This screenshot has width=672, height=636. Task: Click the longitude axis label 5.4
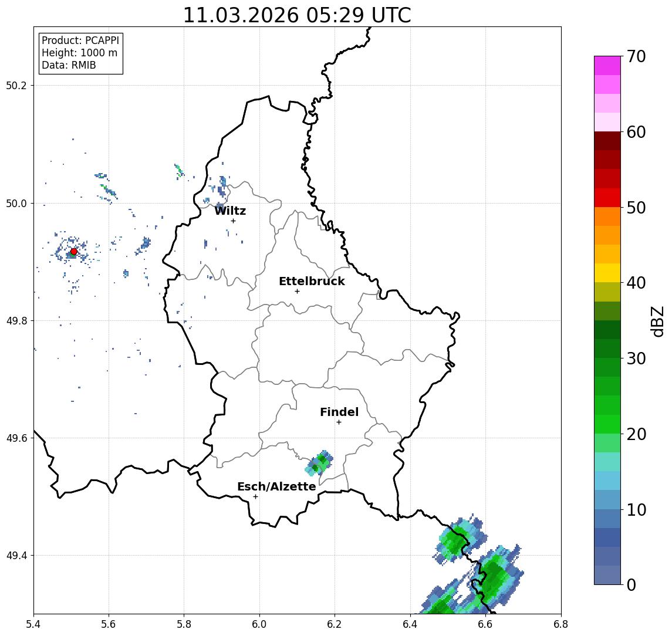tap(33, 624)
